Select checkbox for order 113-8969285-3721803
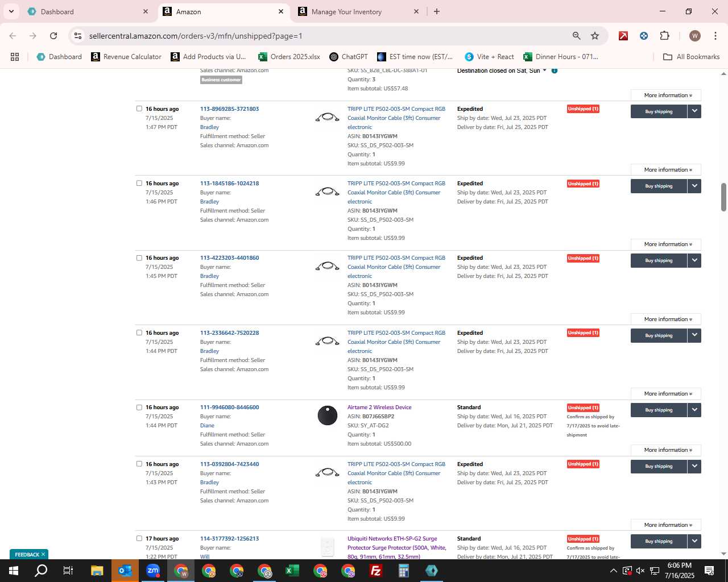Screen dimensions: 728x582 139,109
